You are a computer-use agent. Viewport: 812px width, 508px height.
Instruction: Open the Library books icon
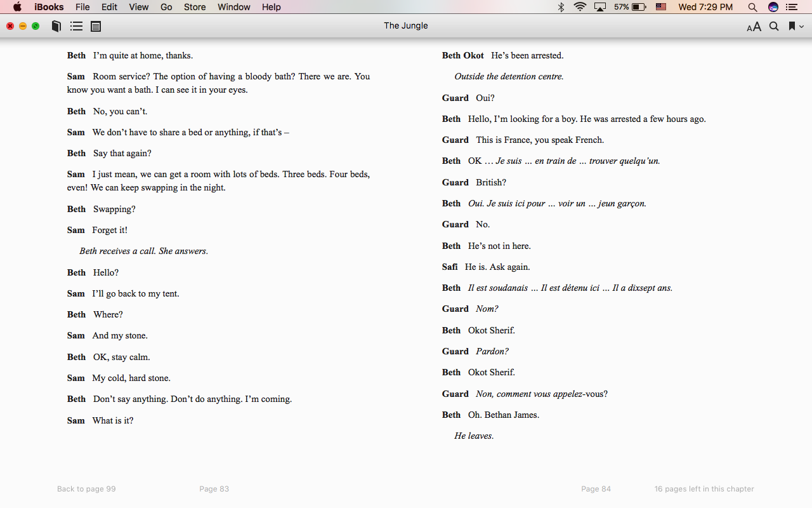click(56, 26)
